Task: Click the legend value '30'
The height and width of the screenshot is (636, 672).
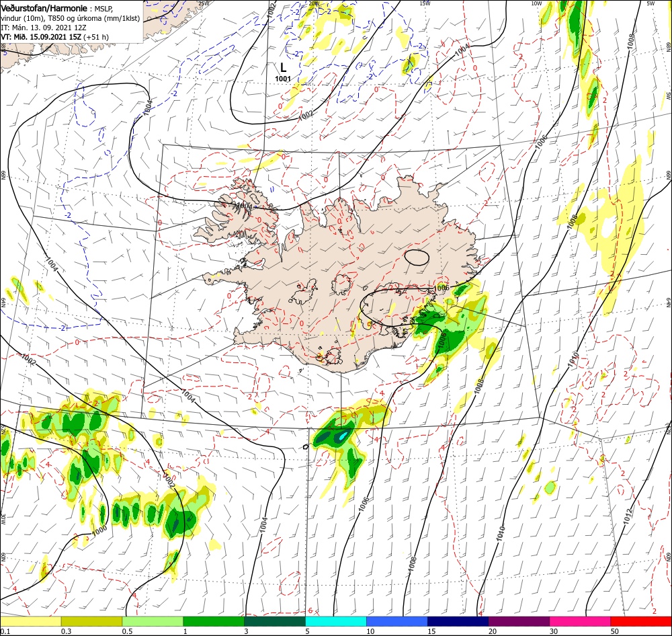Action: click(x=554, y=631)
